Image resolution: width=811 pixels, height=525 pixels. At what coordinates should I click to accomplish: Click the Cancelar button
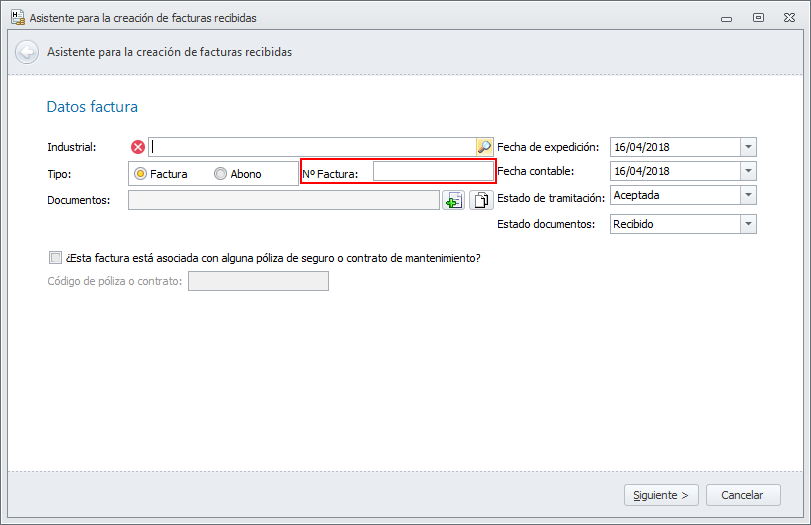click(x=743, y=495)
